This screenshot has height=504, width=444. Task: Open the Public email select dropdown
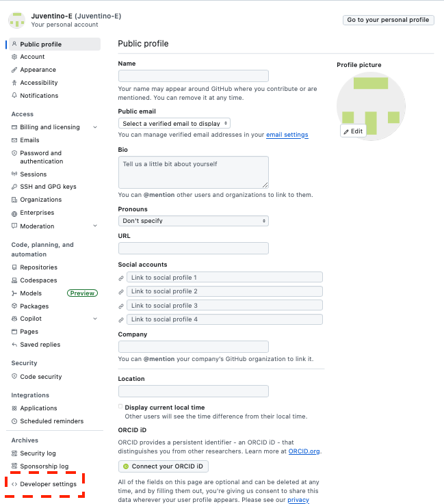[x=174, y=124]
